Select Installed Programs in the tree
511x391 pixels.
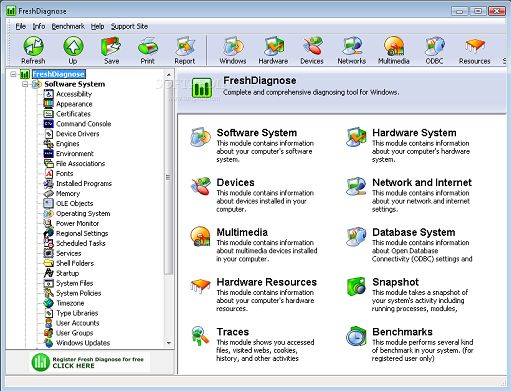coord(84,183)
